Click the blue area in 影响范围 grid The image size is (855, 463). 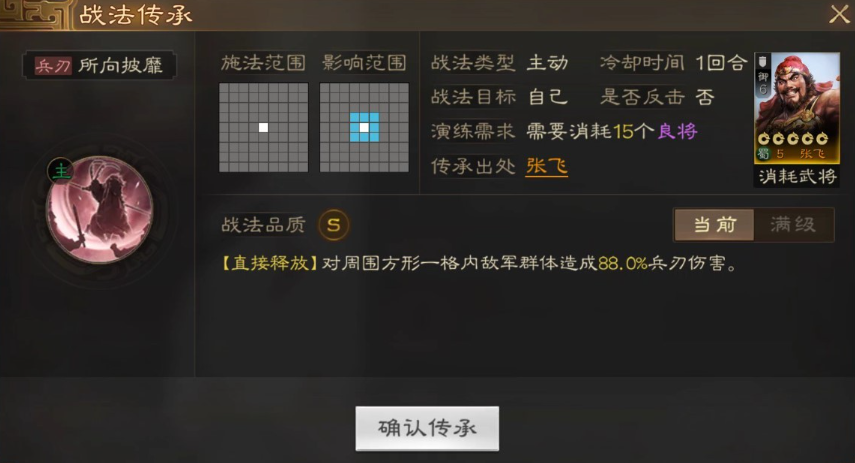pos(364,128)
